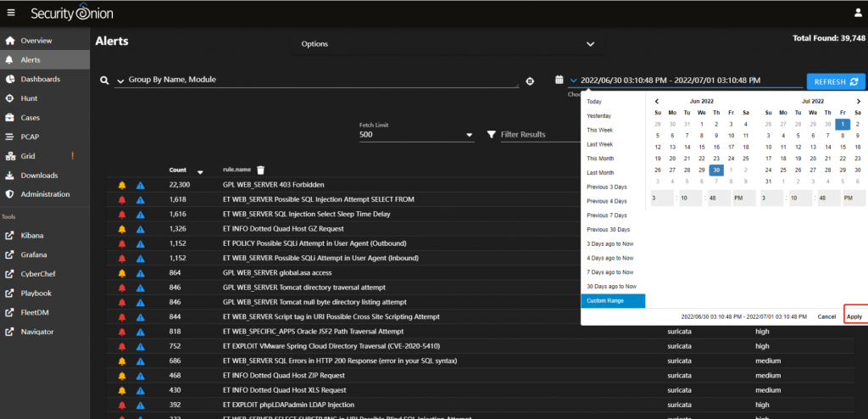Image resolution: width=868 pixels, height=419 pixels.
Task: Open the user account icon menu
Action: (857, 14)
